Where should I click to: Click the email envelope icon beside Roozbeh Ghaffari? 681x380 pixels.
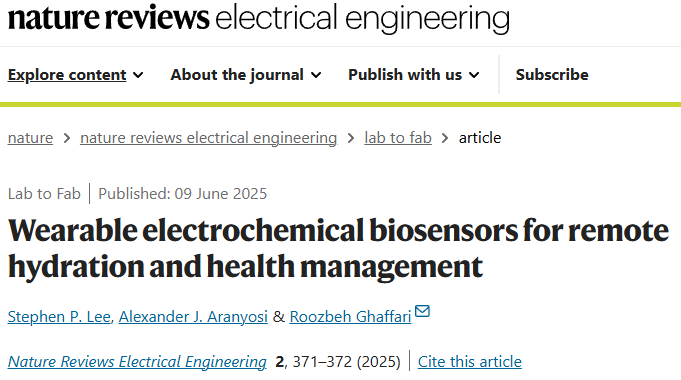tap(422, 311)
